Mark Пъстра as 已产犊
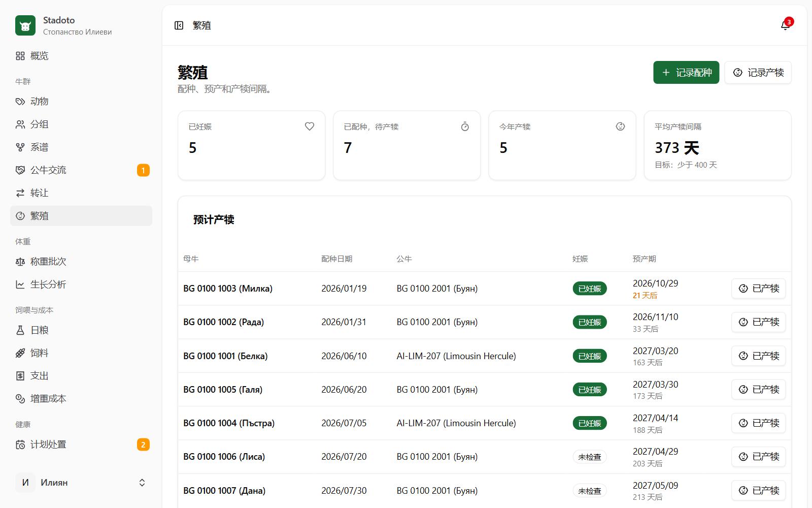Screen dimensions: 812x508 click(x=759, y=423)
